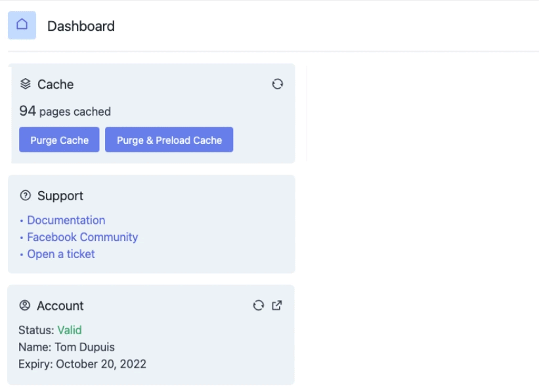Refresh the account license status

259,305
